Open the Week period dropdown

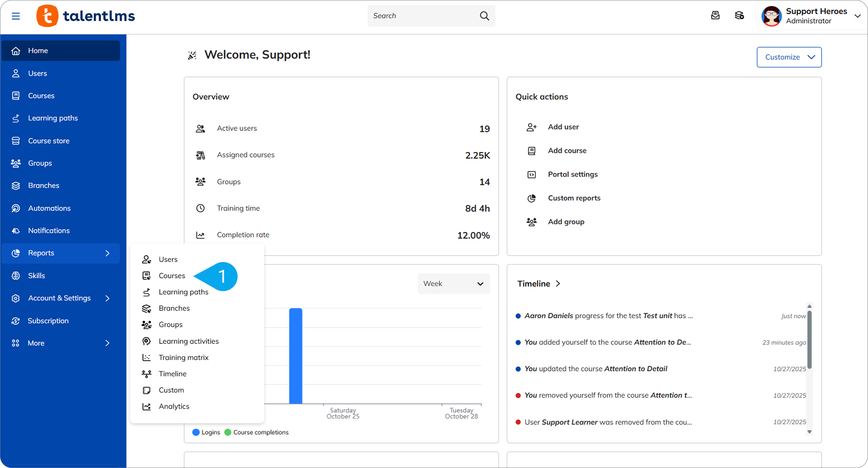453,284
